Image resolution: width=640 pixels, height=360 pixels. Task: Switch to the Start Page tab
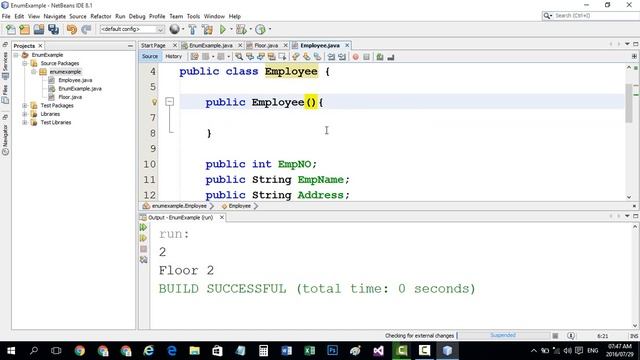pyautogui.click(x=153, y=45)
